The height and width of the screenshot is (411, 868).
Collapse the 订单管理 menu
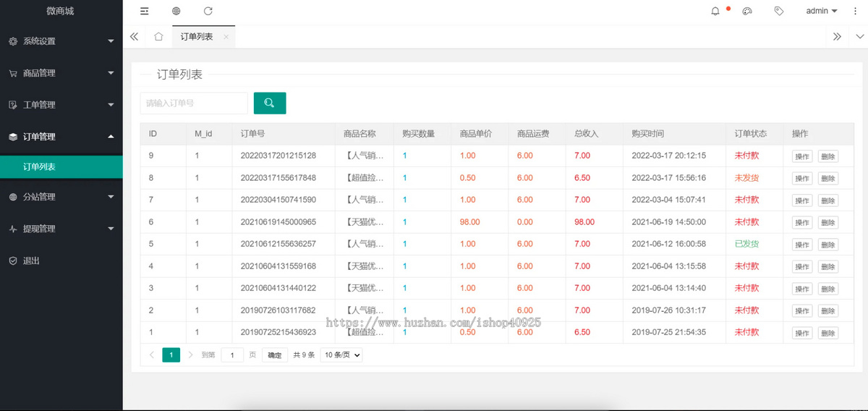111,137
